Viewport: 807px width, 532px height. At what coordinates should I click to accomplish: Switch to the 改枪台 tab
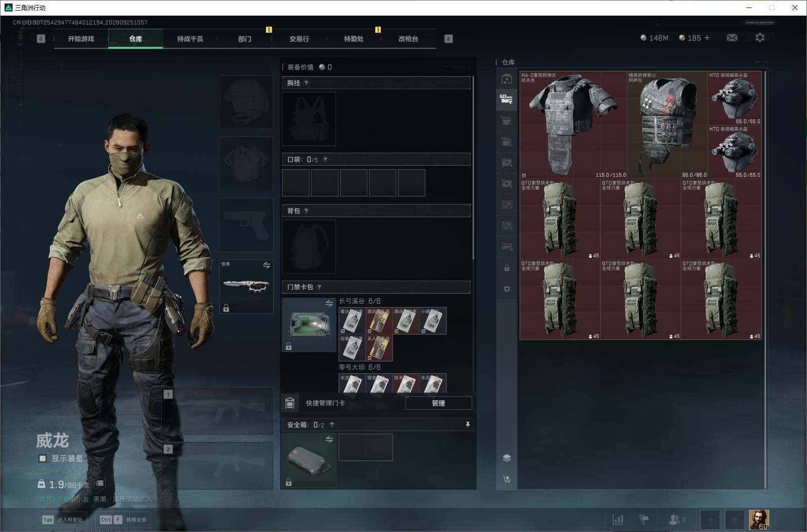[x=408, y=39]
